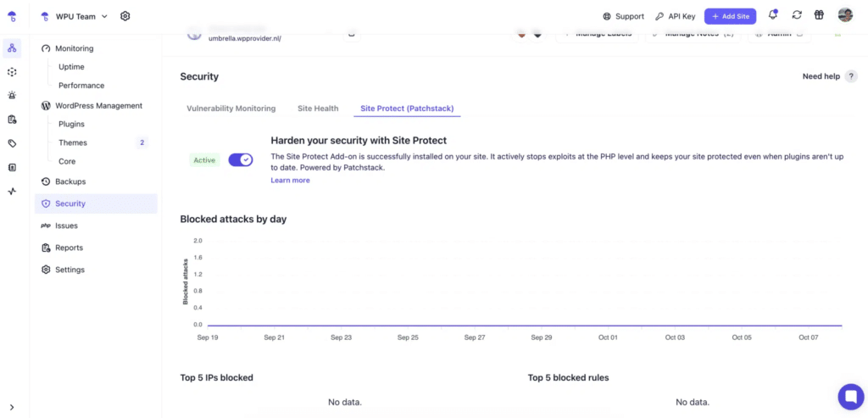Select the activity pulse icon in left rail
The height and width of the screenshot is (418, 868).
point(12,191)
